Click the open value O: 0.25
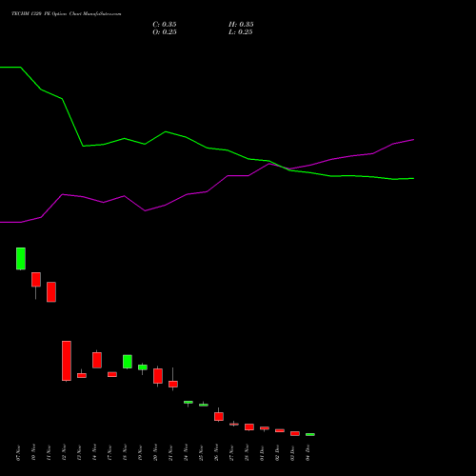 (165, 32)
